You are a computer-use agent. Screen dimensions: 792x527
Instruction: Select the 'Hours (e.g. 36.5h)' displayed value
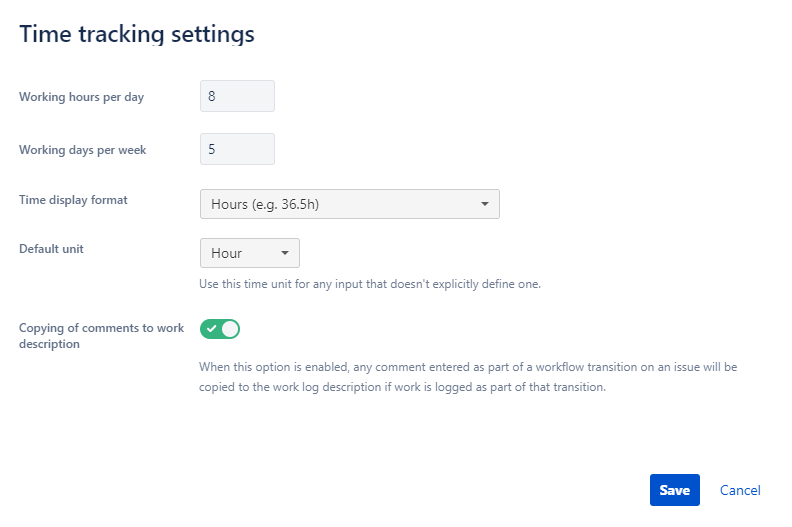271,204
